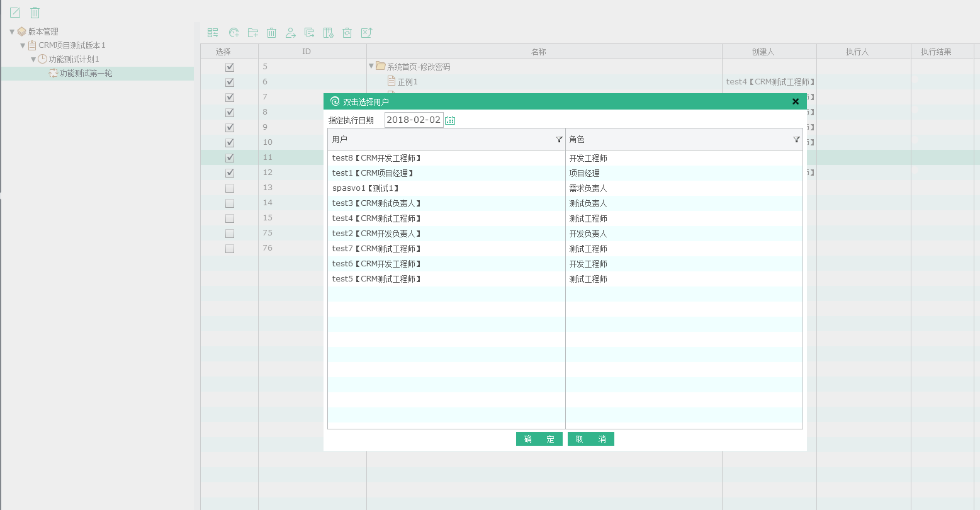The image size is (980, 510).
Task: Click the filter icon in 角色 column
Action: 796,140
